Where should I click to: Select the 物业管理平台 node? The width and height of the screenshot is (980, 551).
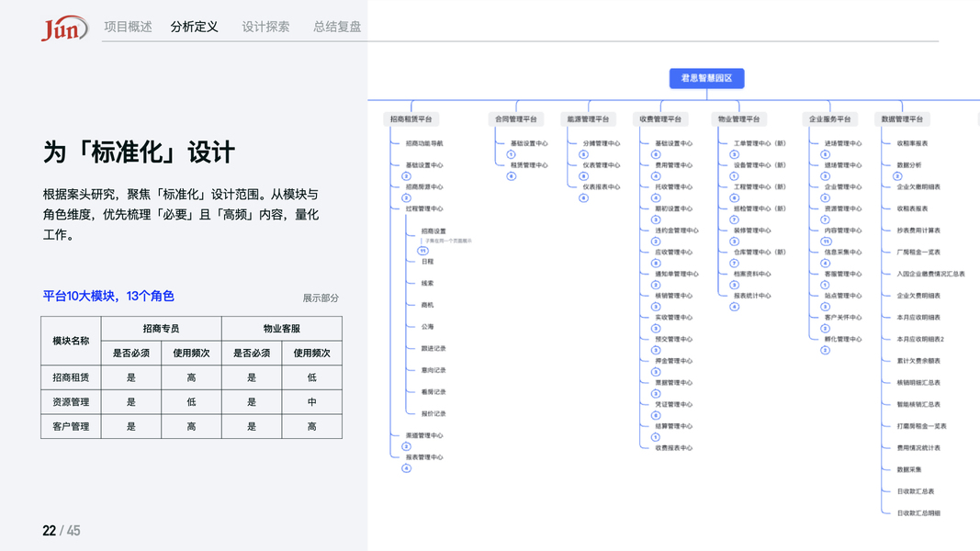(738, 118)
